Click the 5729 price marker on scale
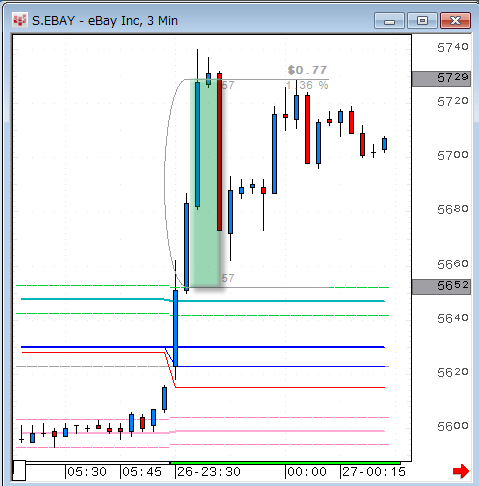Image resolution: width=479 pixels, height=486 pixels. pyautogui.click(x=441, y=79)
